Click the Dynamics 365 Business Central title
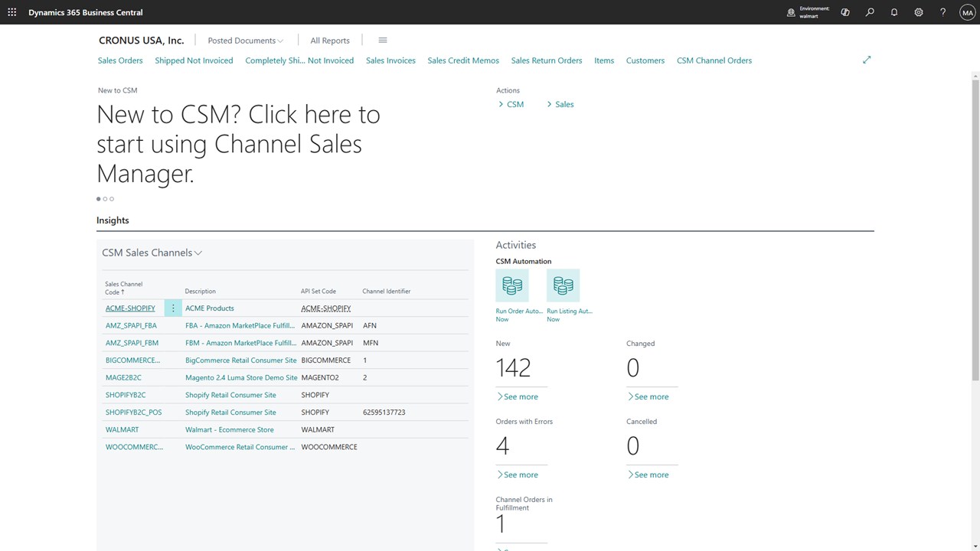The width and height of the screenshot is (980, 551). coord(86,12)
